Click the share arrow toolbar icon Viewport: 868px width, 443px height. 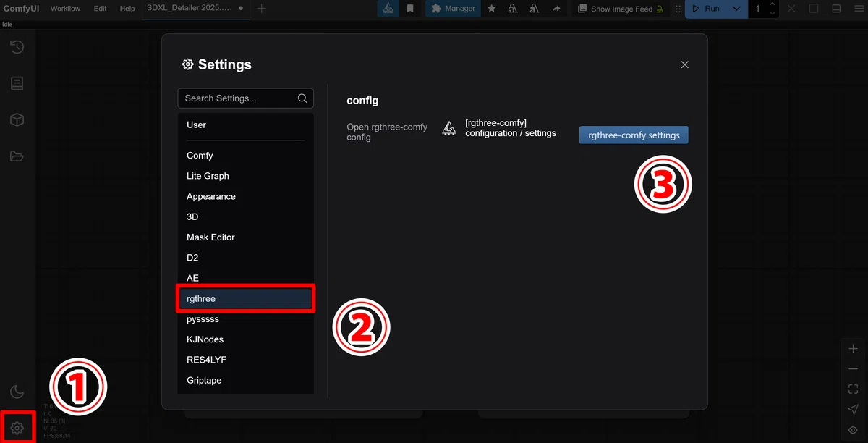click(x=556, y=9)
